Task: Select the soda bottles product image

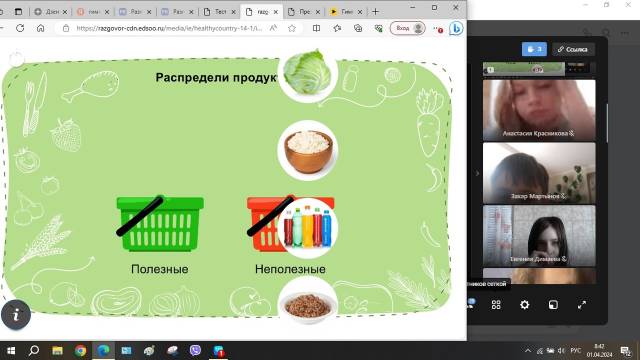Action: point(308,228)
